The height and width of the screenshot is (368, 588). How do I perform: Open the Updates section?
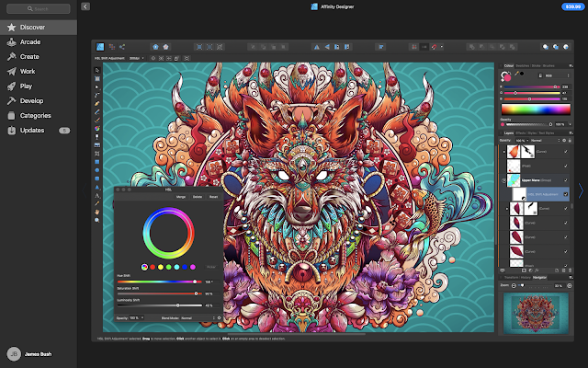click(39, 131)
